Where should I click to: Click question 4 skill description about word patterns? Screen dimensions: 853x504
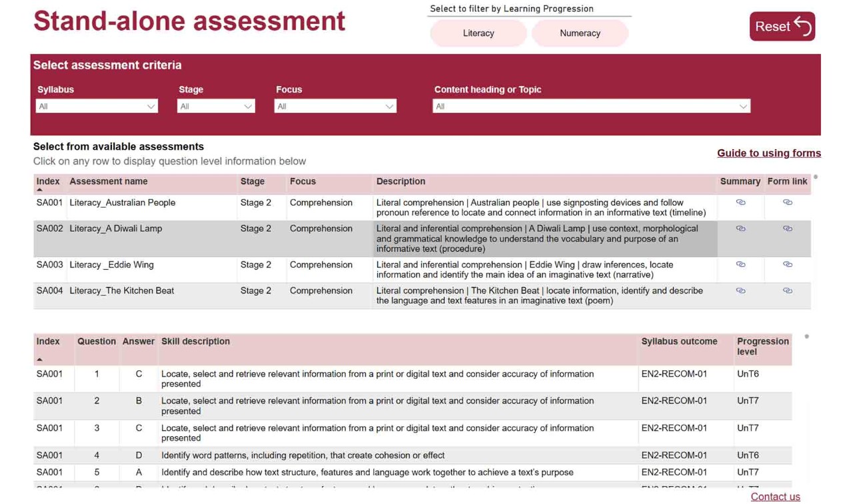303,455
